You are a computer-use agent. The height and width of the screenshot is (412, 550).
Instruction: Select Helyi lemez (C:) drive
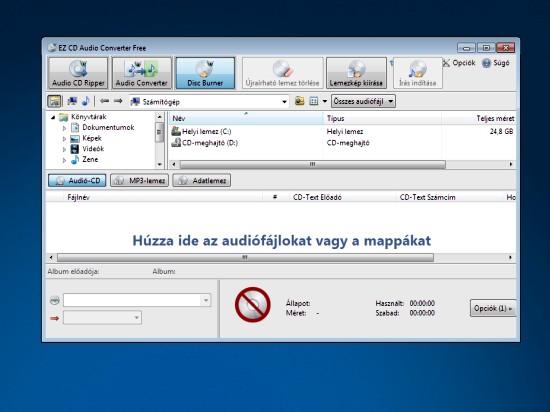[x=206, y=131]
